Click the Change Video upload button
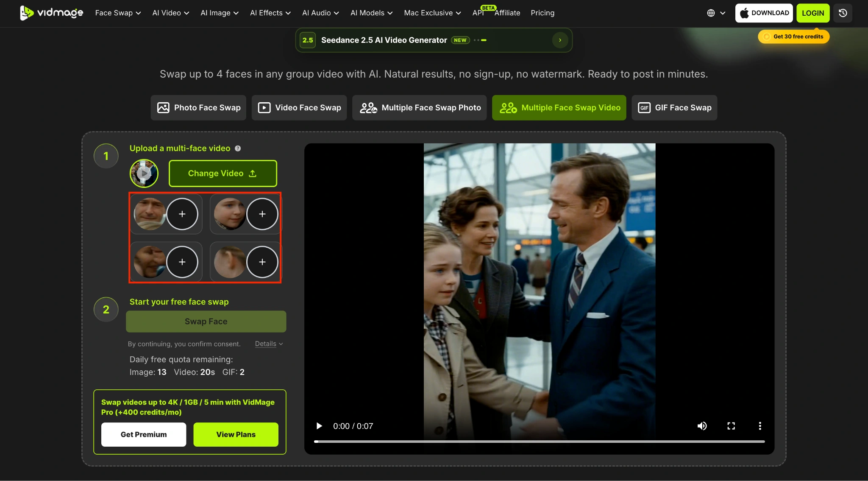The image size is (868, 481). point(223,173)
